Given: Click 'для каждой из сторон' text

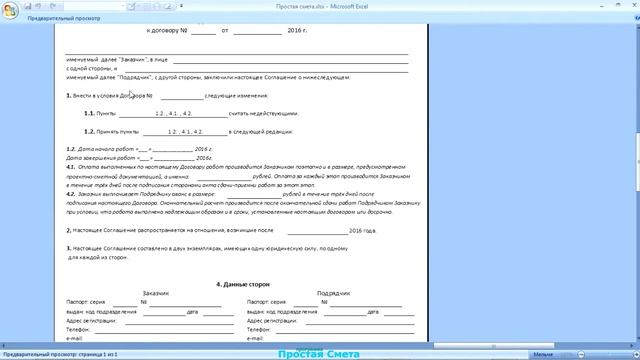Looking at the screenshot, I should click(98, 258).
